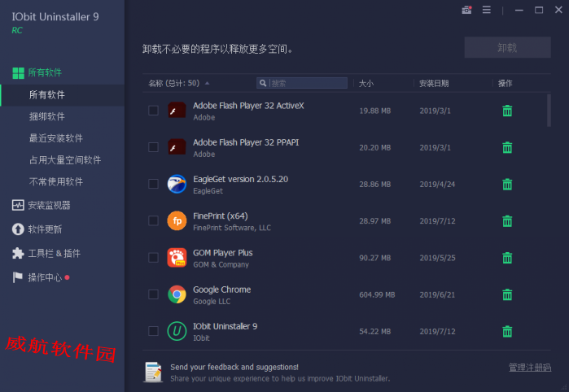
Task: Click trash icon for IObit Uninstaller 9
Action: point(507,332)
